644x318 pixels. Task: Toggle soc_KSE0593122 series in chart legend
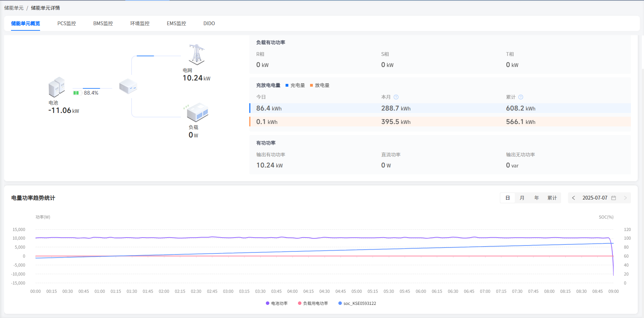coord(357,303)
